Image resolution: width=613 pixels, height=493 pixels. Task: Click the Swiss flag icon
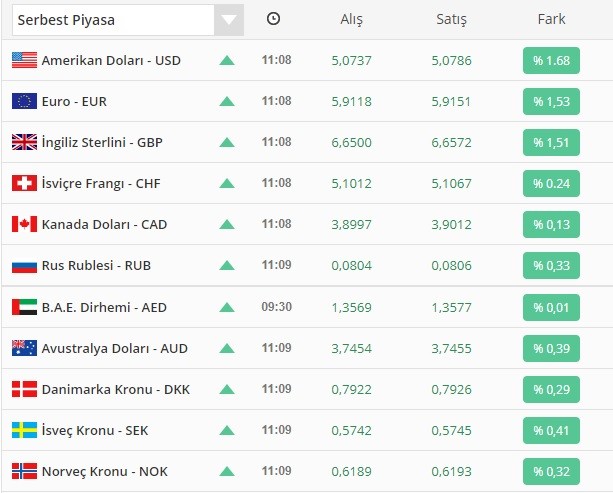pyautogui.click(x=24, y=183)
